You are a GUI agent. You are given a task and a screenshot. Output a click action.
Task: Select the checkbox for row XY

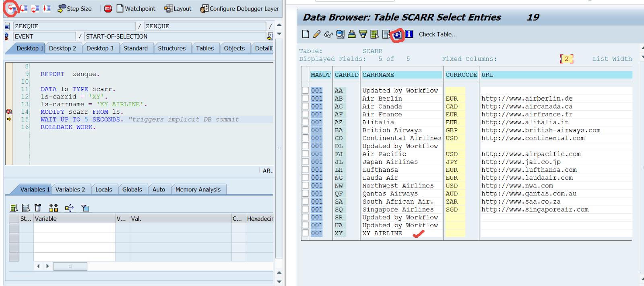point(305,233)
